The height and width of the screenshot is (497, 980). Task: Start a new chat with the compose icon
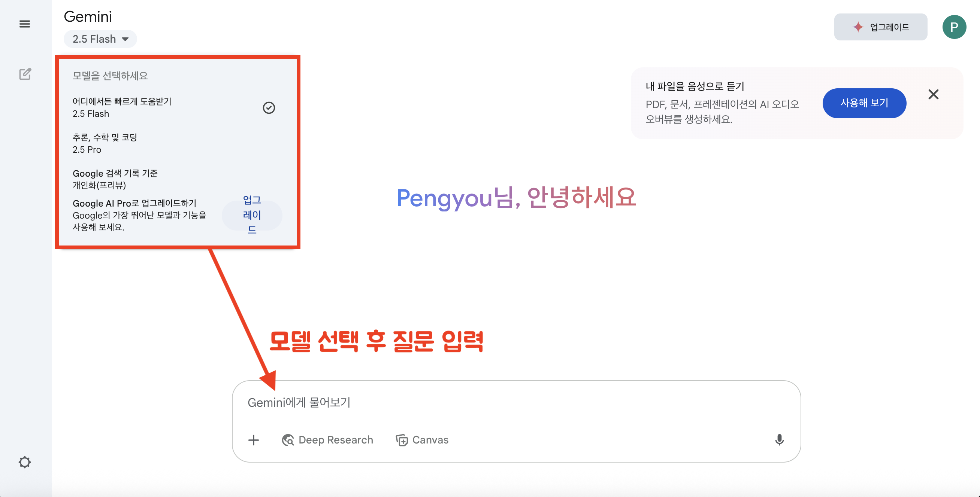(25, 74)
